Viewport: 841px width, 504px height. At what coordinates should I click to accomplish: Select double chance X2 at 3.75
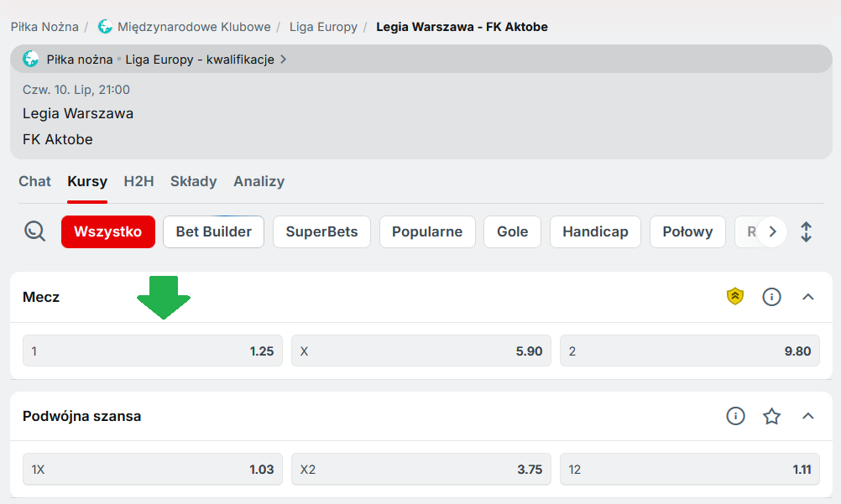coord(421,470)
